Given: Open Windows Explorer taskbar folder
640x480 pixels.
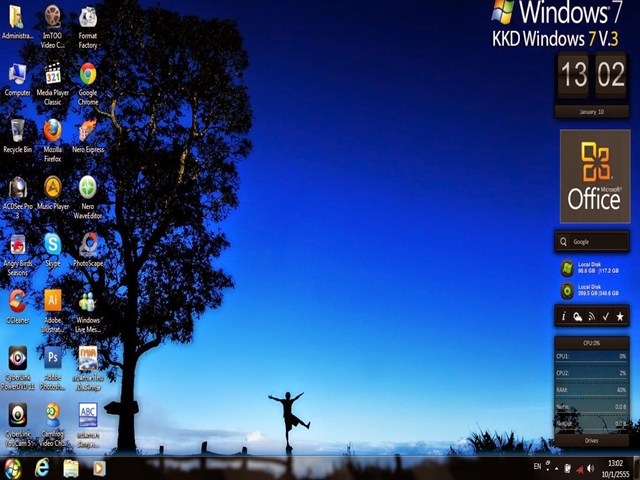Looking at the screenshot, I should (71, 468).
